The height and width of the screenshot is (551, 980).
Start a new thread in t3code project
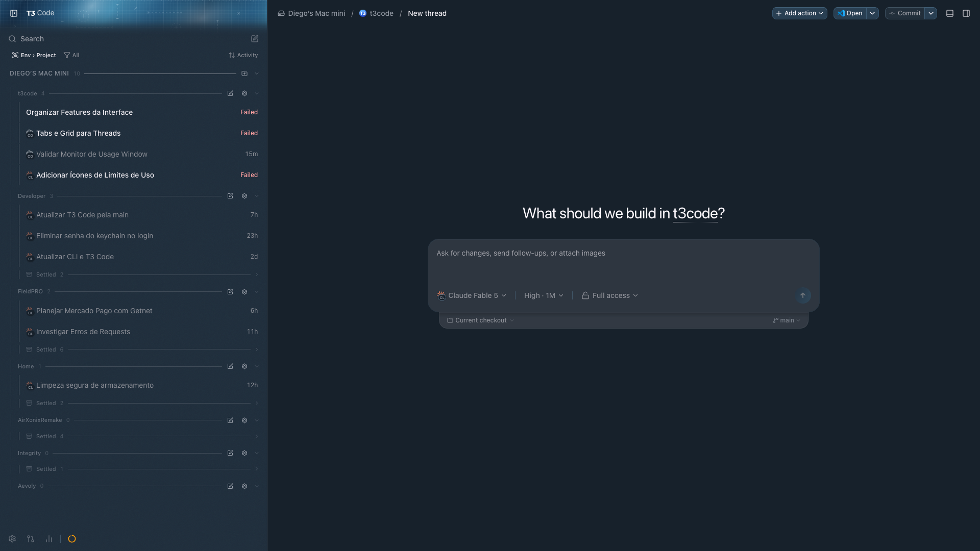230,93
